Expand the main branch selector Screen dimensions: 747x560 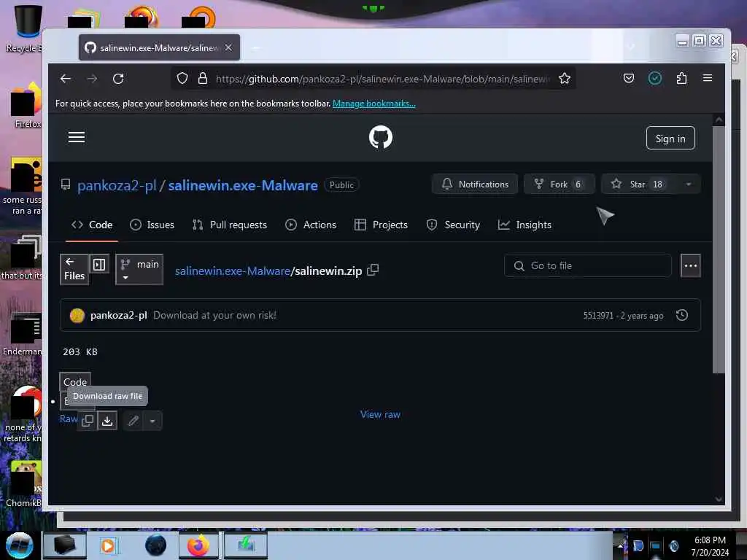coord(139,270)
